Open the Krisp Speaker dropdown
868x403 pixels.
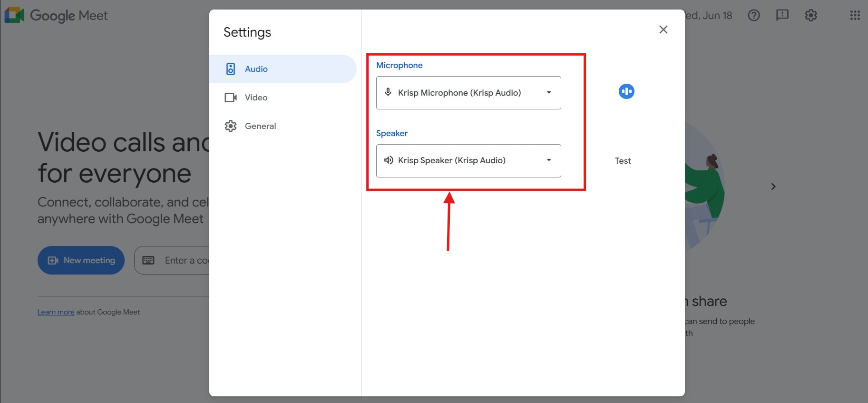[x=468, y=161]
